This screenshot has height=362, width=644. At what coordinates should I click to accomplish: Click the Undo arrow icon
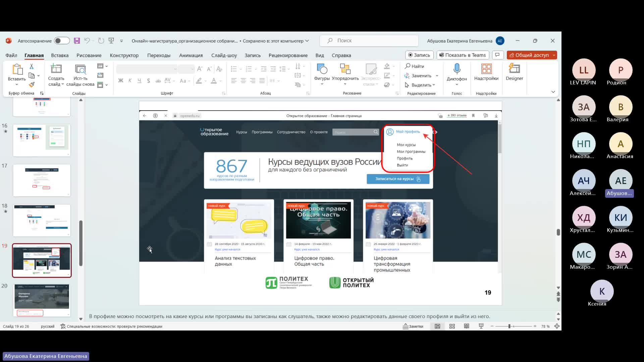[x=87, y=41]
